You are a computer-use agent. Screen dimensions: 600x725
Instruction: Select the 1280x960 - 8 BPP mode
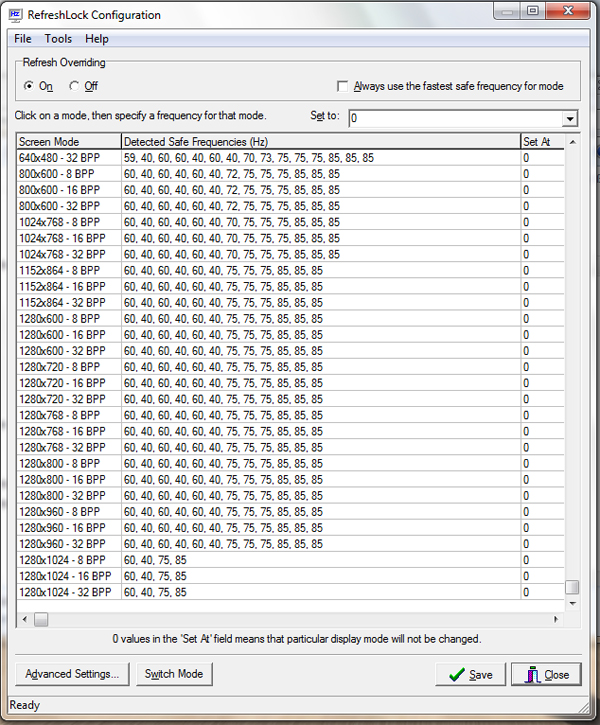[290, 512]
